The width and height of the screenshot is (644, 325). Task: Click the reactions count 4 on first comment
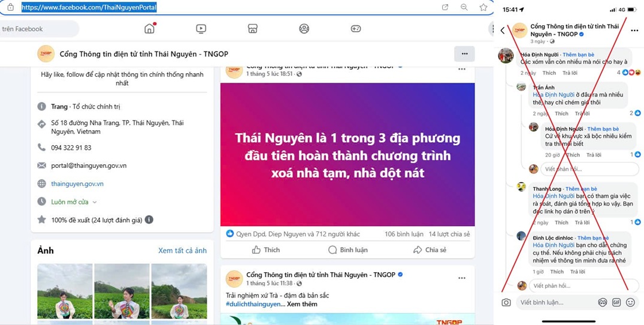[629, 73]
